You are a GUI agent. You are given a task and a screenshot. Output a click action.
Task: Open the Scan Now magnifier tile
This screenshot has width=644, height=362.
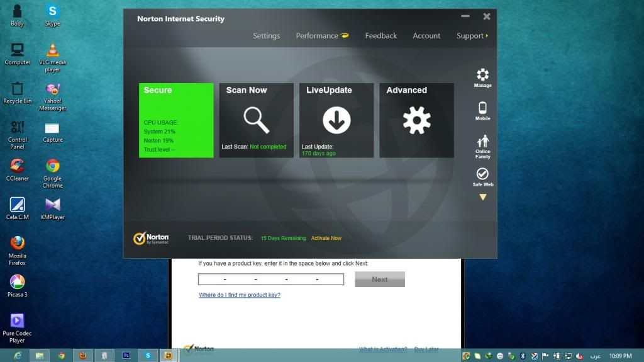[x=257, y=120]
